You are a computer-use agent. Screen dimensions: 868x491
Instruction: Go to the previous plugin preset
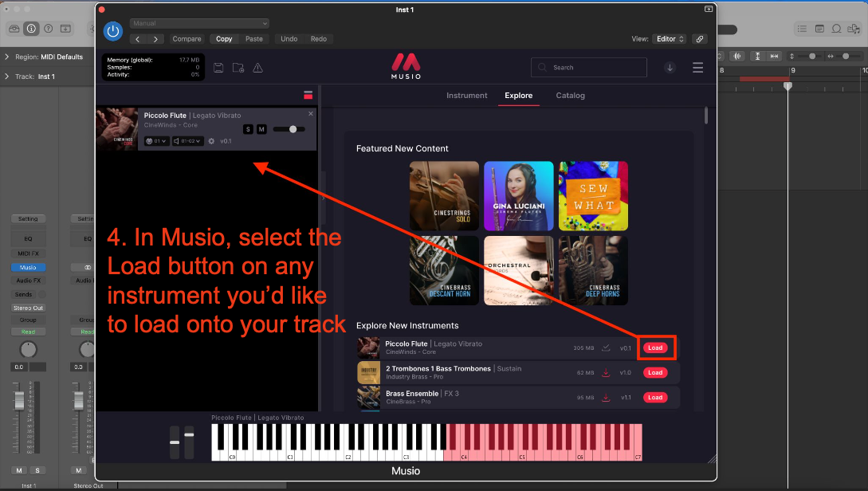(x=138, y=39)
